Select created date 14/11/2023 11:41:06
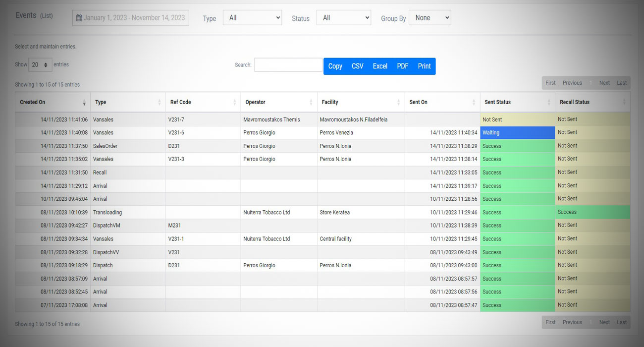This screenshot has height=347, width=644. 64,119
